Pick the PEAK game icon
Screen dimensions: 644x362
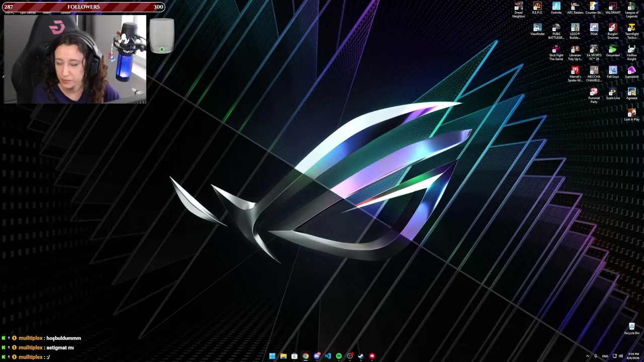pos(594,30)
